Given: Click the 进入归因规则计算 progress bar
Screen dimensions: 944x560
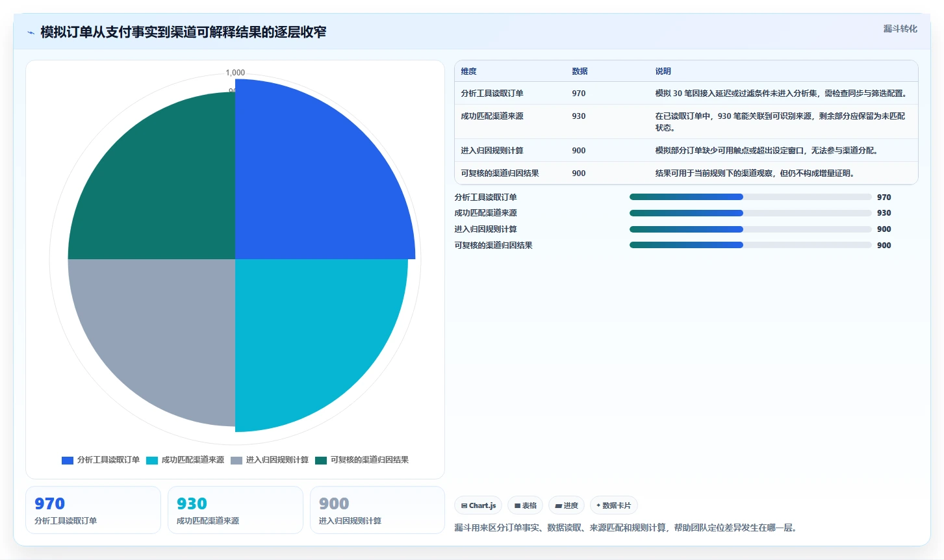Looking at the screenshot, I should (x=750, y=229).
